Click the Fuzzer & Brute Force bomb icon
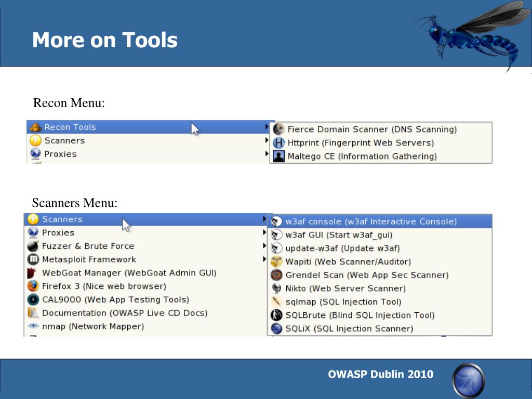This screenshot has width=532, height=399. (x=33, y=246)
